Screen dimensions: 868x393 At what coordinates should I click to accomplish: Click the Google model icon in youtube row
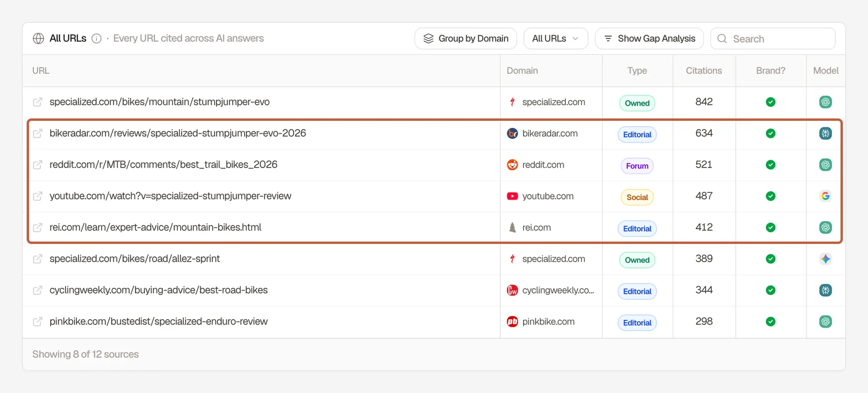point(826,196)
